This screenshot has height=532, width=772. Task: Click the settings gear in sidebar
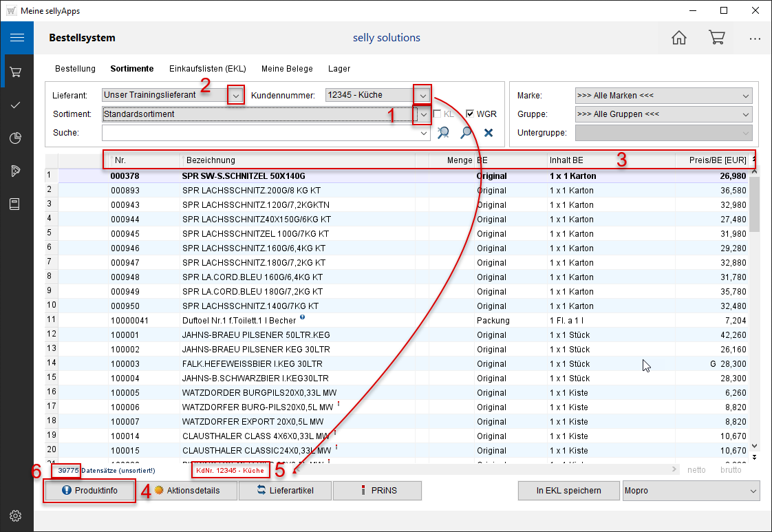17,515
